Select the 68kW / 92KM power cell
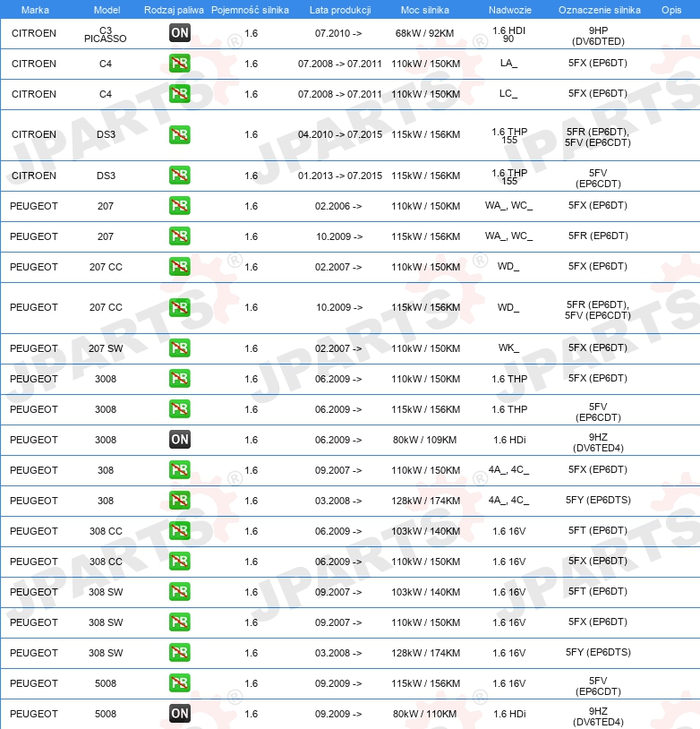Image resolution: width=700 pixels, height=729 pixels. (x=425, y=33)
